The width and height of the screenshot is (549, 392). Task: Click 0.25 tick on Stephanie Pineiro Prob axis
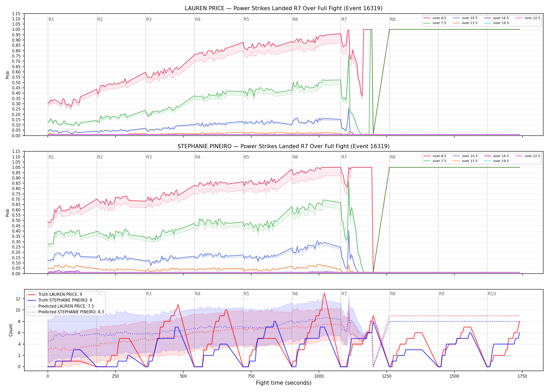[x=16, y=247]
